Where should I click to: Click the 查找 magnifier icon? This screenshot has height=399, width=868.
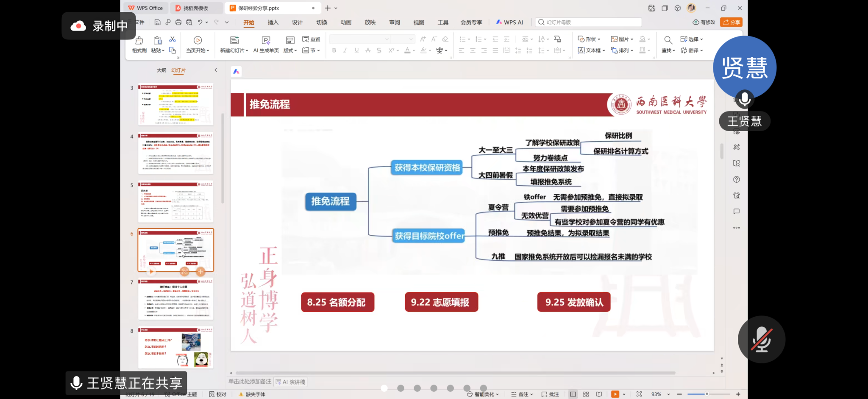pos(668,40)
